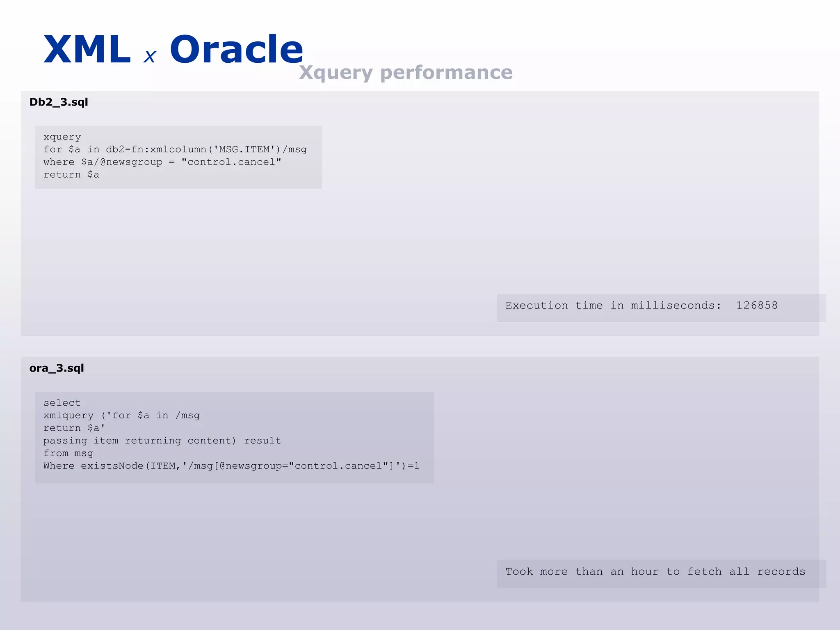Click the line with db2-fn:xmlcolumn('MSG.ITEM')/msg
This screenshot has width=840, height=630.
[175, 149]
